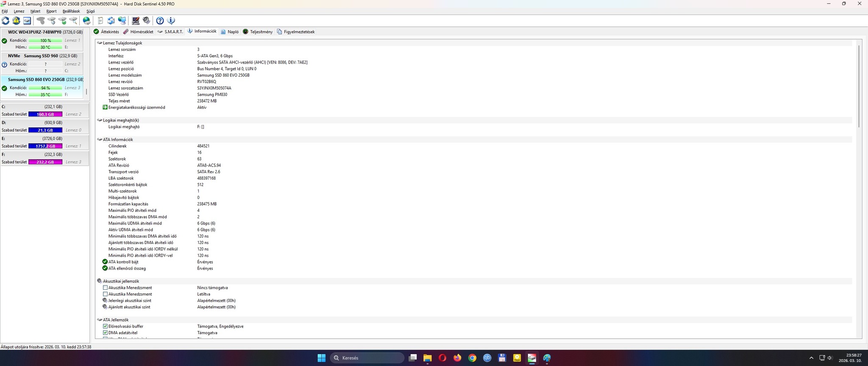
Task: Click the gray hardware self-test disk icon
Action: [x=41, y=20]
